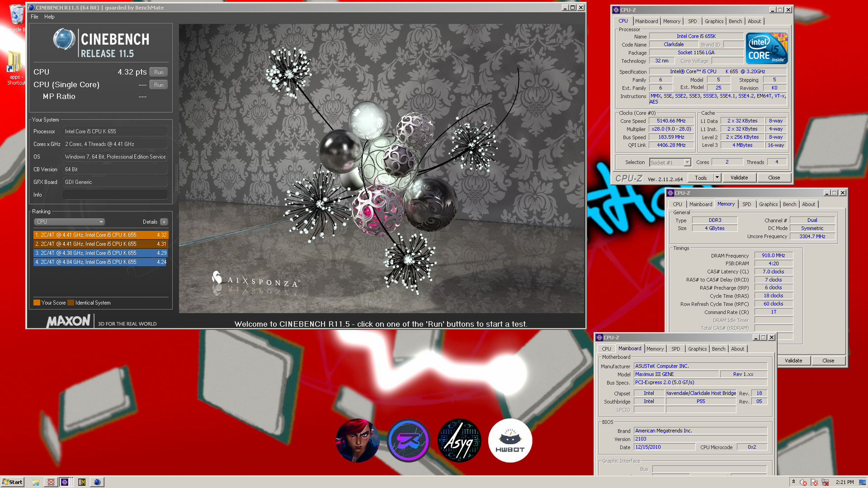
Task: Run the CPU benchmark test
Action: pyautogui.click(x=159, y=72)
